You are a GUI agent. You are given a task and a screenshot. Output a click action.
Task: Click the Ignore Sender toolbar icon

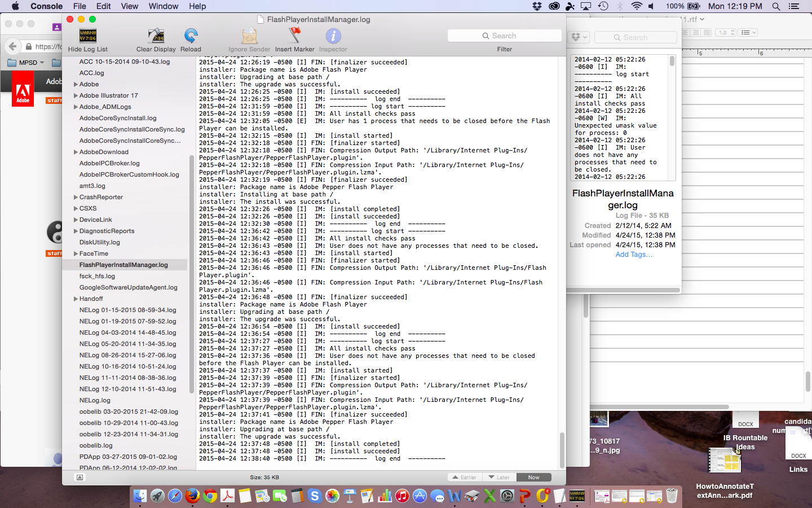(249, 36)
